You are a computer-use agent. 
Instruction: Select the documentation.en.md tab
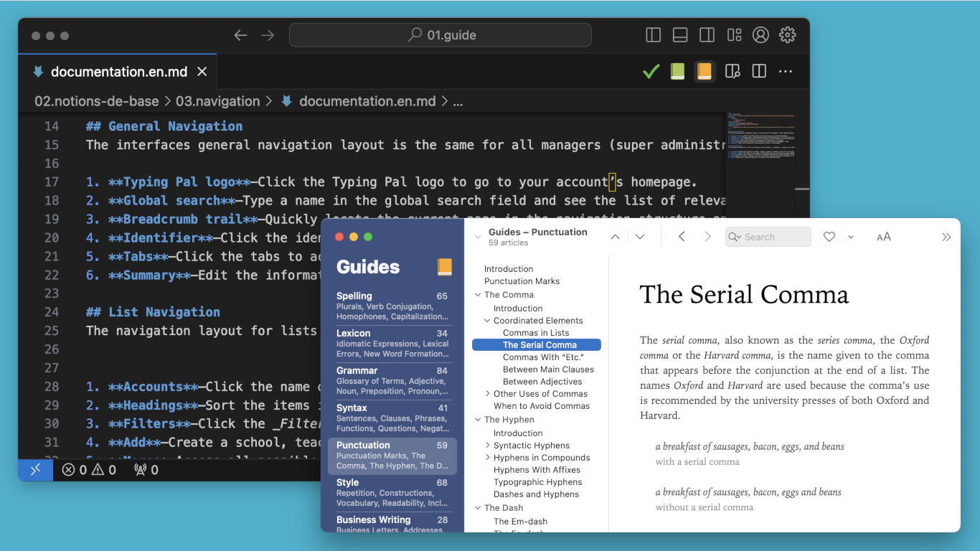(x=118, y=72)
